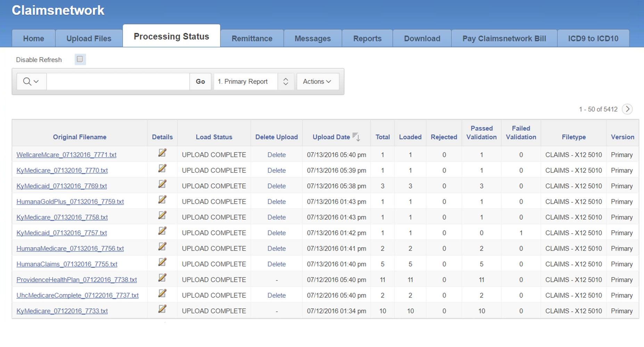The image size is (644, 347).
Task: Go to next page of results arrow
Action: 627,109
